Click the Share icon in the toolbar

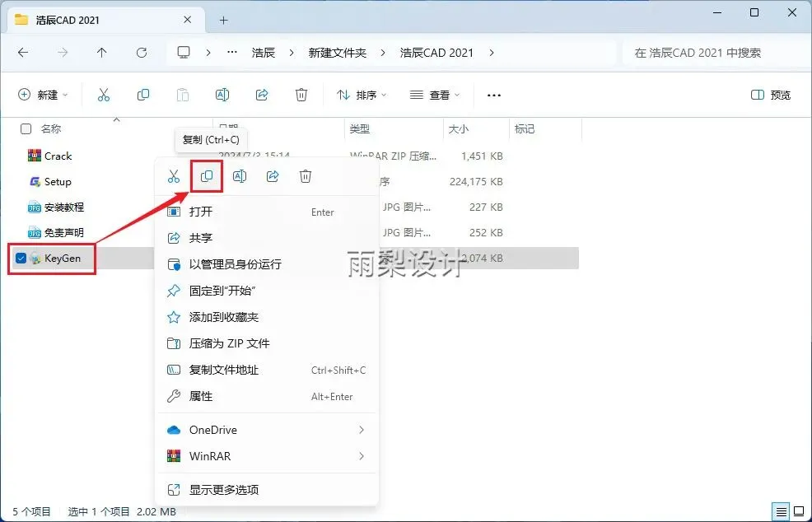[262, 95]
